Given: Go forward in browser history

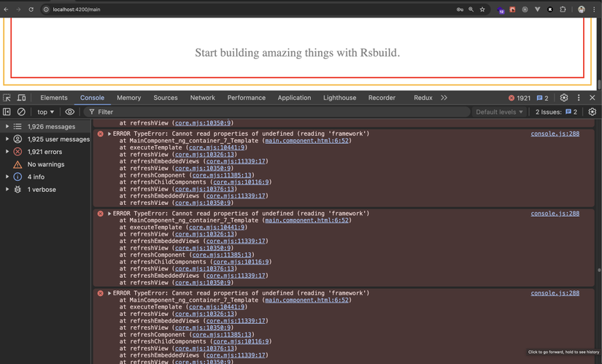Looking at the screenshot, I should 18,9.
